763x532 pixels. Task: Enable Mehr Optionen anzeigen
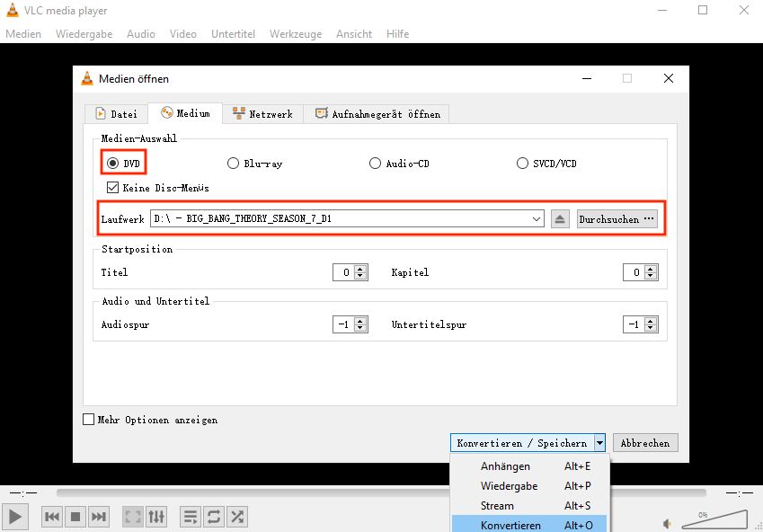click(x=88, y=419)
